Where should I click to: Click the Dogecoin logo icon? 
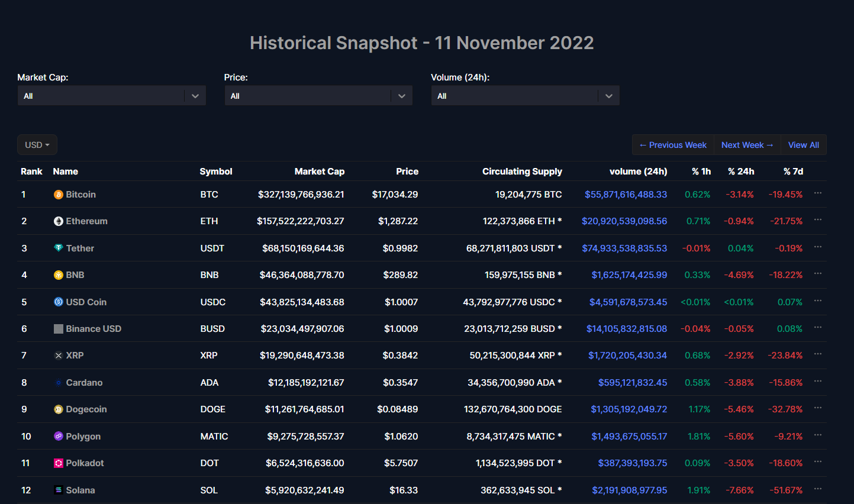pos(58,409)
